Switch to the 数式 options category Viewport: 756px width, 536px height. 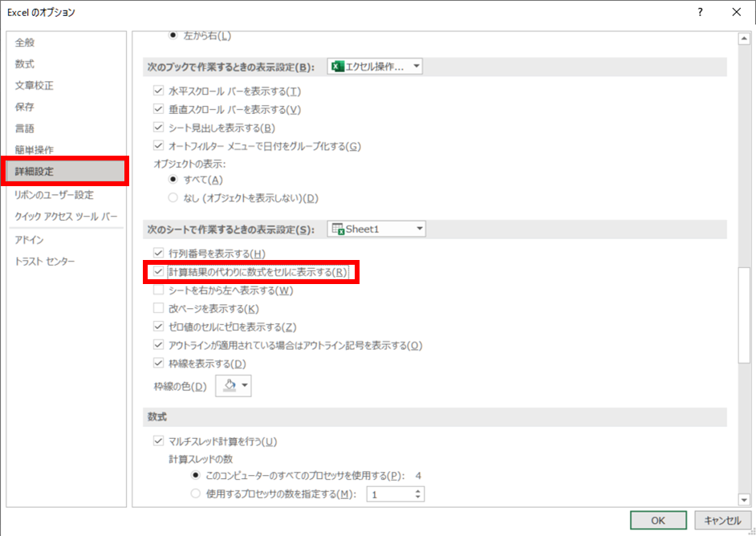(25, 64)
